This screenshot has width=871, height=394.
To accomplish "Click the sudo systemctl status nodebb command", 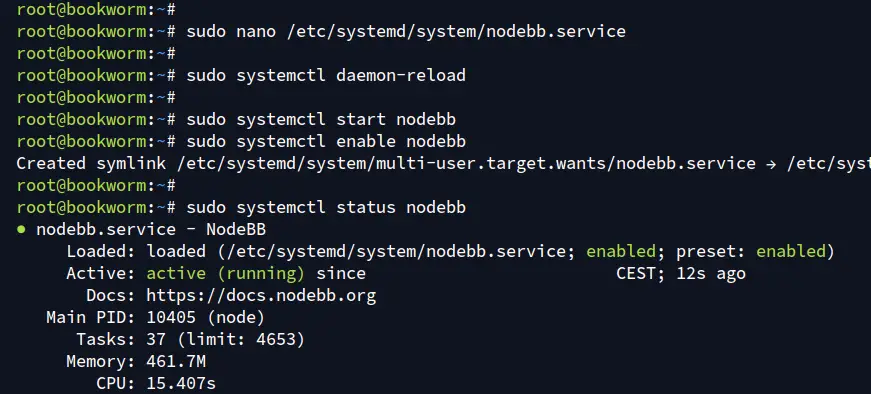I will tap(326, 208).
